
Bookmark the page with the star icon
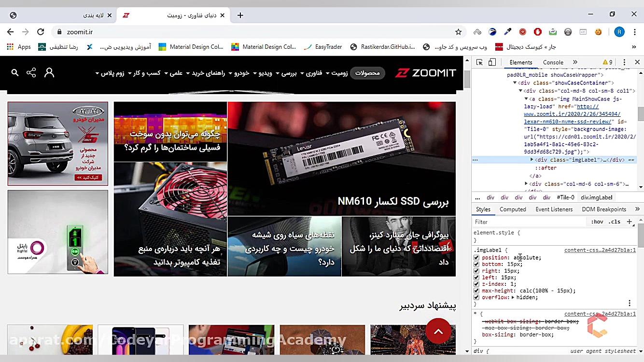[x=458, y=31]
